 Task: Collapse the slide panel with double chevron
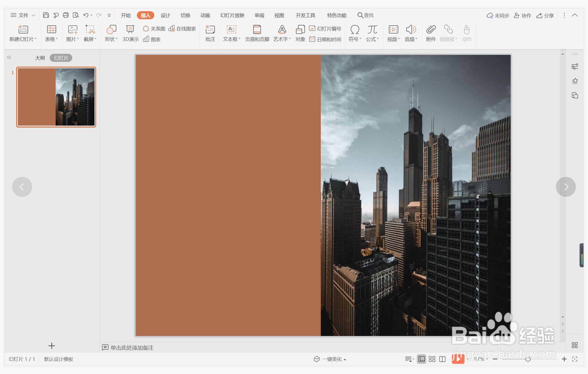pyautogui.click(x=9, y=57)
